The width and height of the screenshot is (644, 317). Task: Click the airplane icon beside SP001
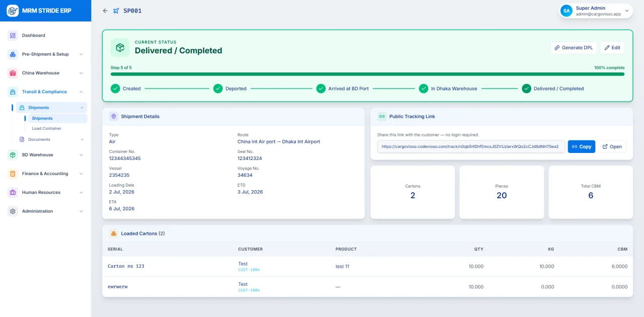coord(116,11)
